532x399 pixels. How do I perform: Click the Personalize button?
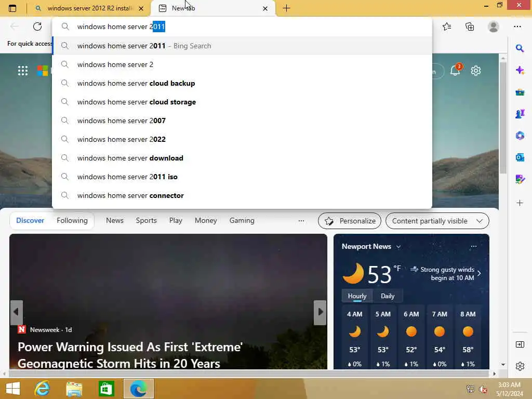[350, 221]
